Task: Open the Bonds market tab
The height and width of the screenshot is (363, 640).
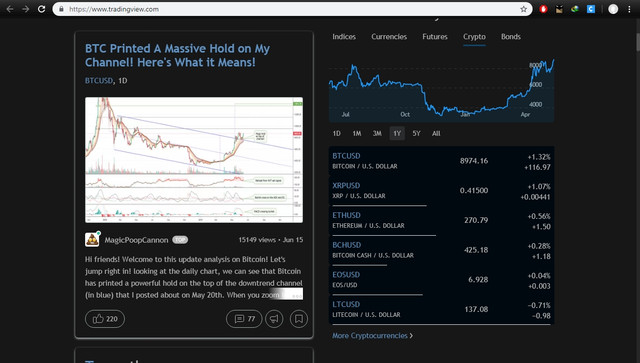Action: (x=511, y=37)
